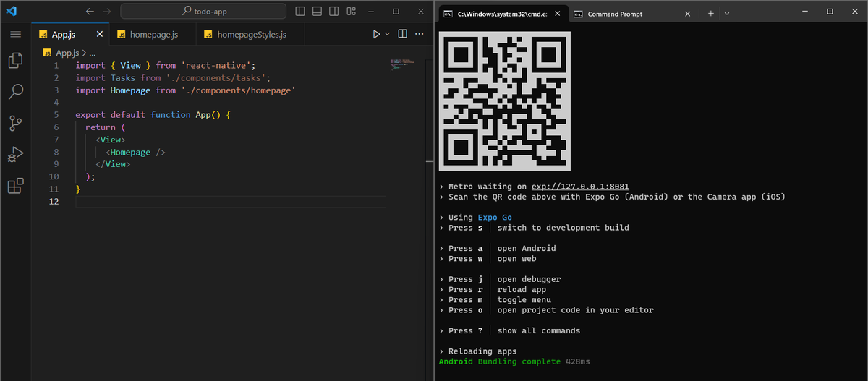Open the Source Control view

[x=15, y=124]
